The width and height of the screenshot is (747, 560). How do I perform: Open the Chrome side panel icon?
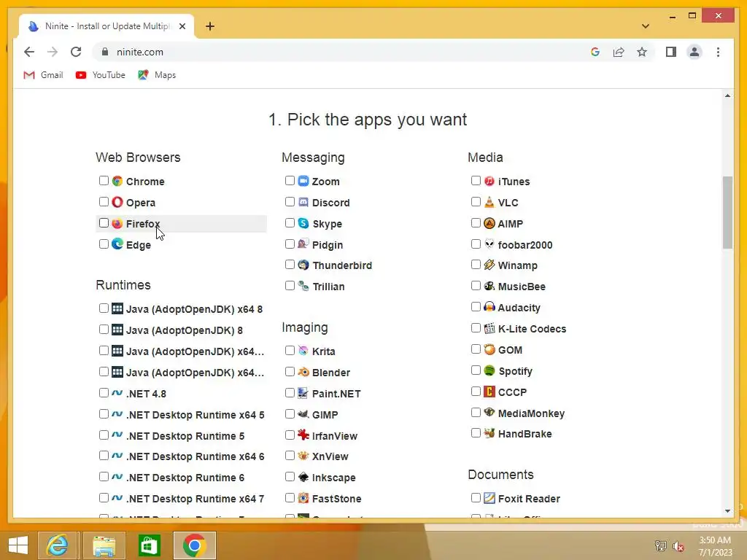point(671,52)
